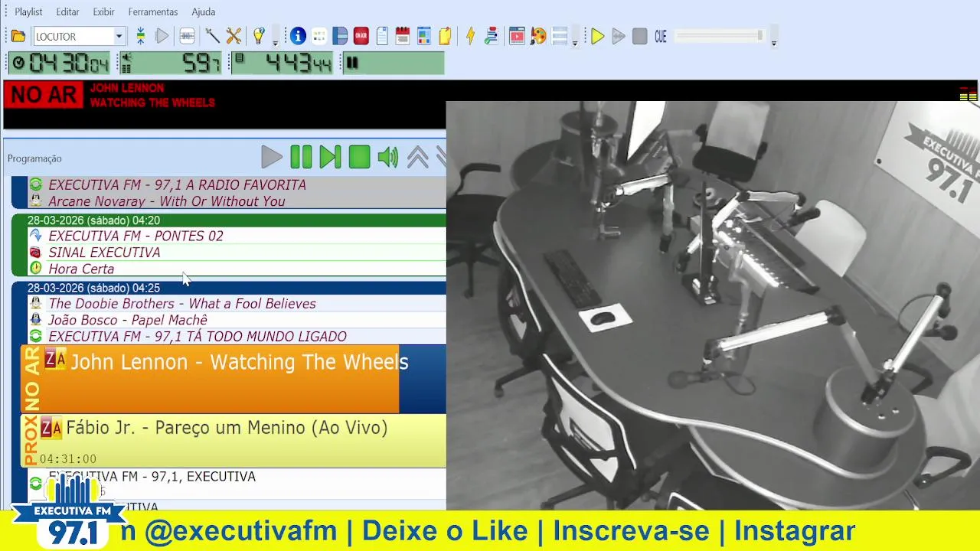Click the yellow lightning bolt icon
This screenshot has width=980, height=551.
pyautogui.click(x=470, y=36)
